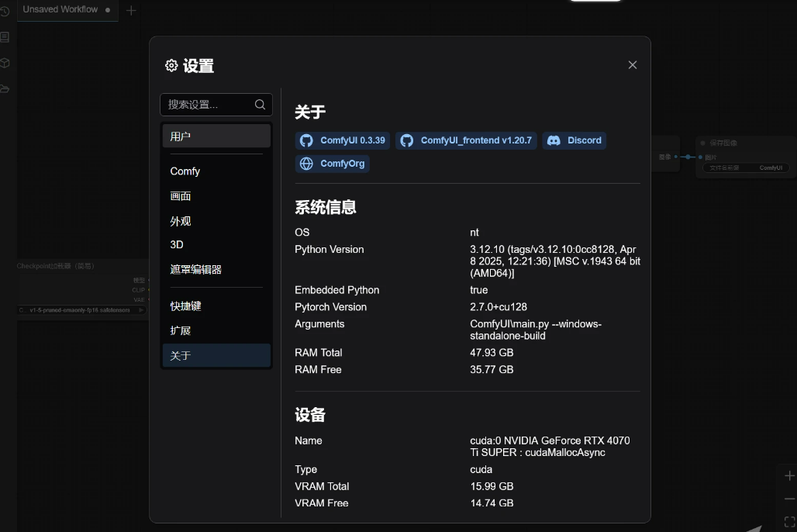Click the 系统信息 section heading

pos(326,207)
